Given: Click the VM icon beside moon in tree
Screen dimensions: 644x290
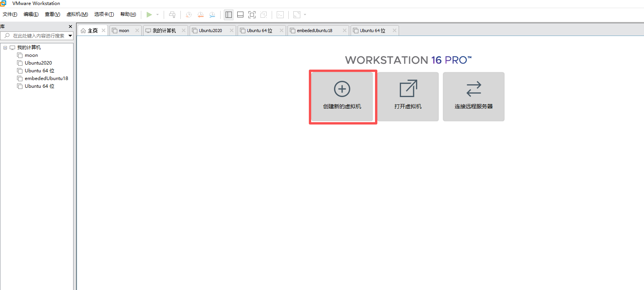Looking at the screenshot, I should pyautogui.click(x=20, y=55).
